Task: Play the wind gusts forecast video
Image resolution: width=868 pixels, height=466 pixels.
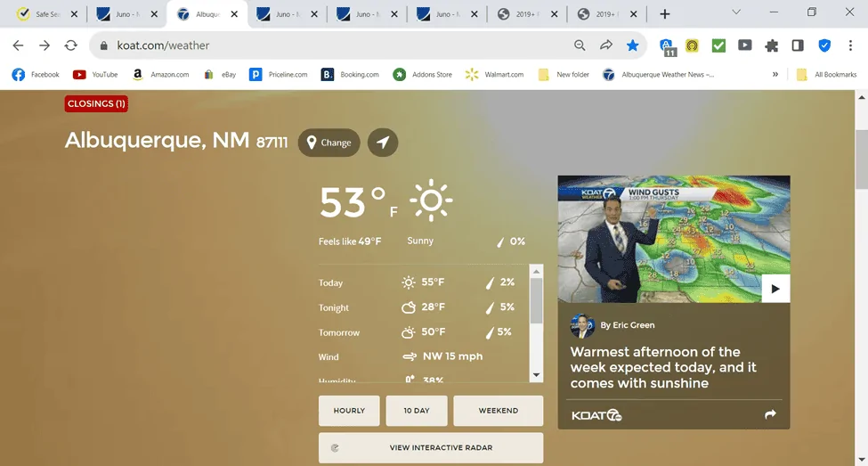Action: pyautogui.click(x=775, y=289)
